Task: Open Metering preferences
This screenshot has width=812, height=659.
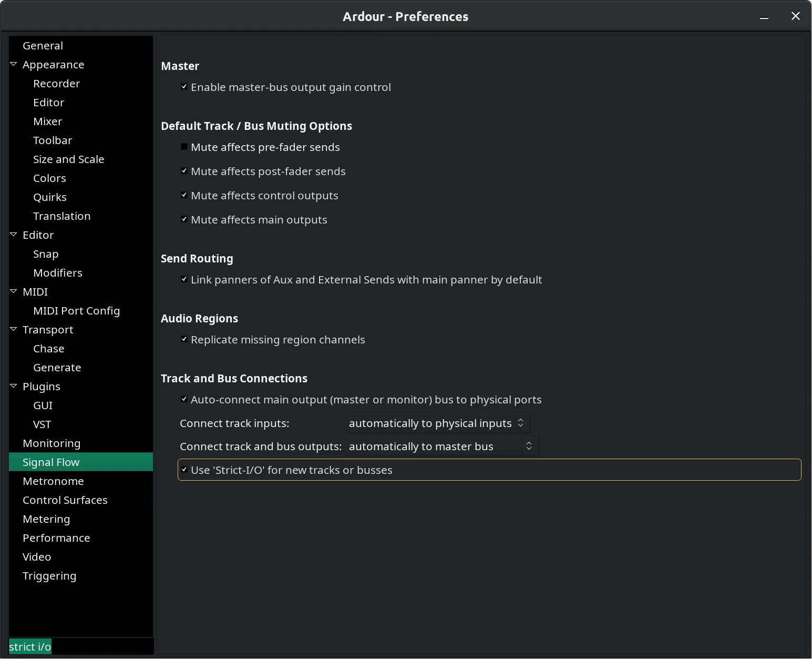Action: coord(46,519)
